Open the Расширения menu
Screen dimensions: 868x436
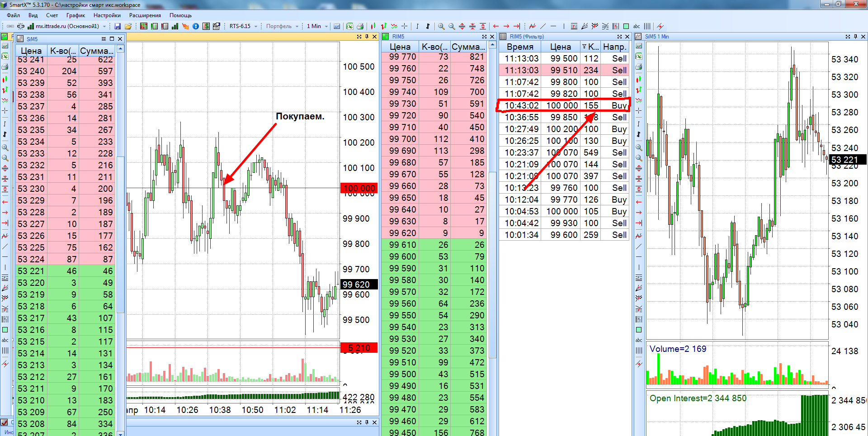[x=145, y=15]
